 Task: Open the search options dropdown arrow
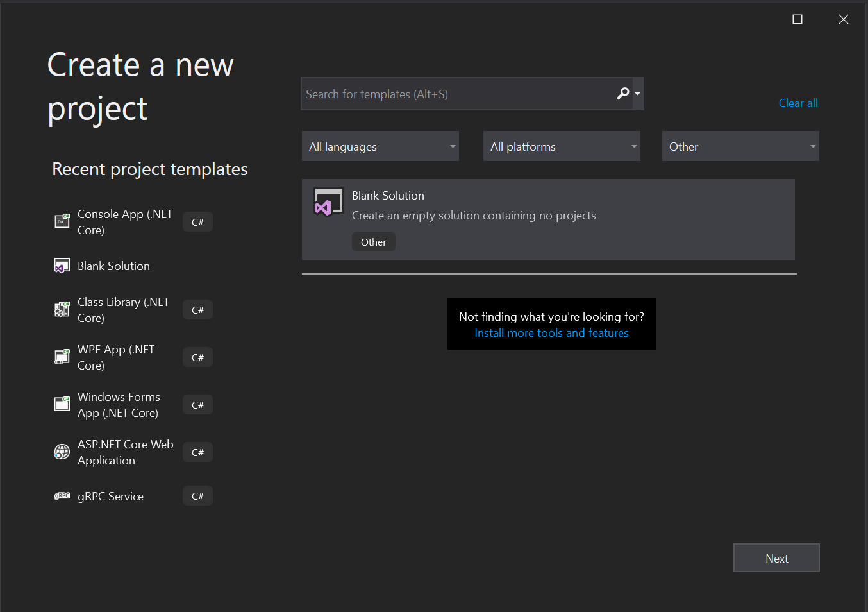point(637,94)
